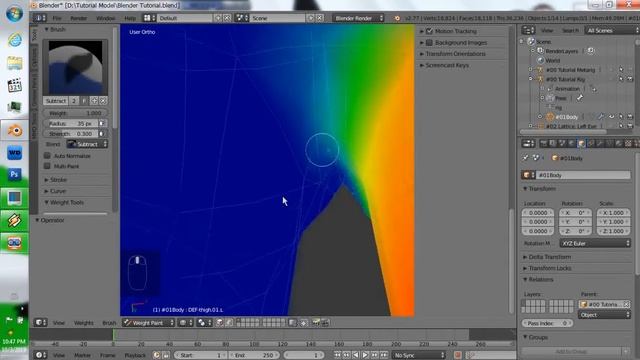
Task: Enable Auto Normalize checkbox
Action: point(47,156)
